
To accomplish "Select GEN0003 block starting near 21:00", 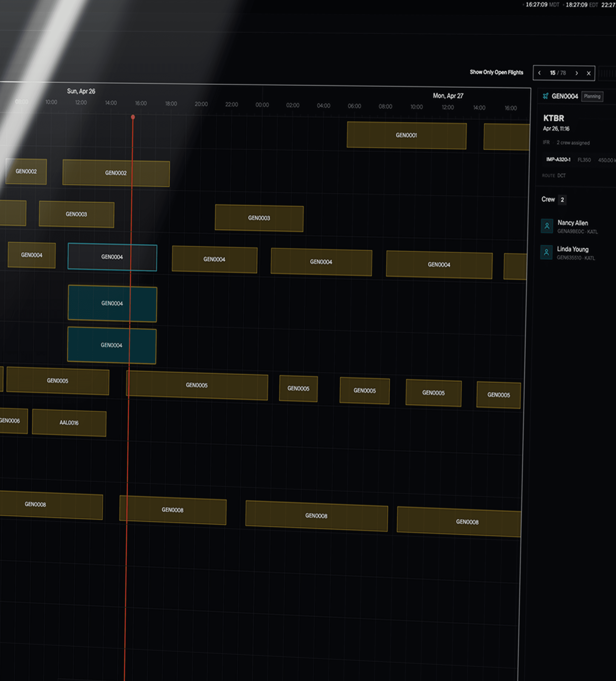I will point(259,218).
